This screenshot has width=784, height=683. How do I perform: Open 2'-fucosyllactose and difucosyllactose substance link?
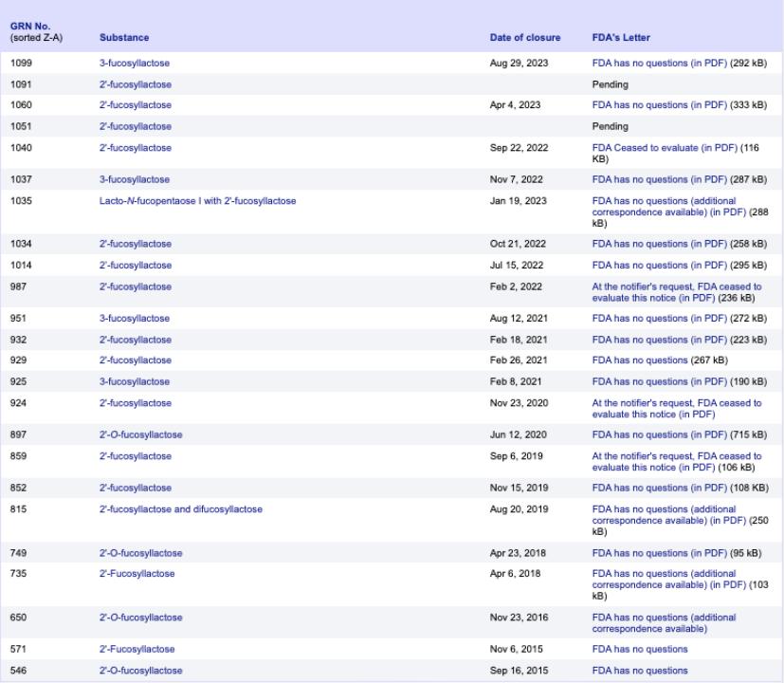point(181,509)
